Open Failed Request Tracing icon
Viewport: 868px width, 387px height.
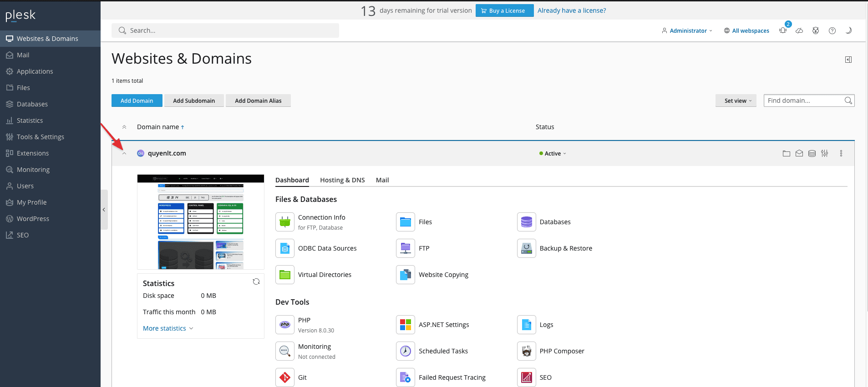coord(406,377)
